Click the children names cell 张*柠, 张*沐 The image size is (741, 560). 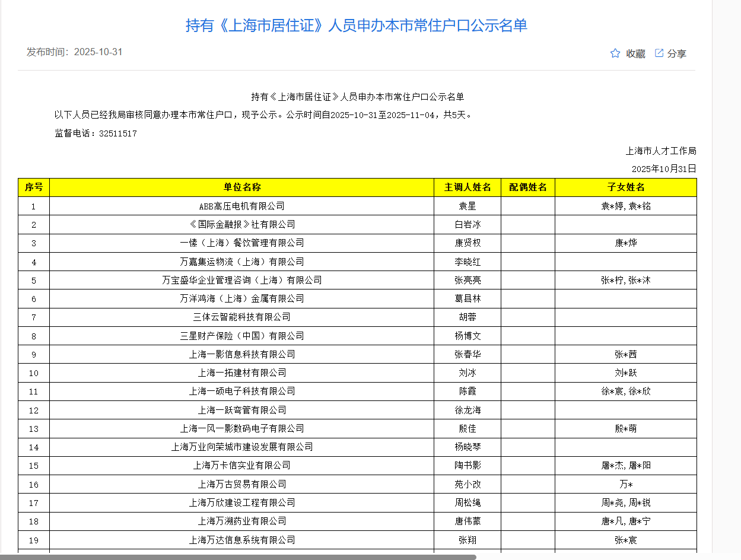coord(625,281)
